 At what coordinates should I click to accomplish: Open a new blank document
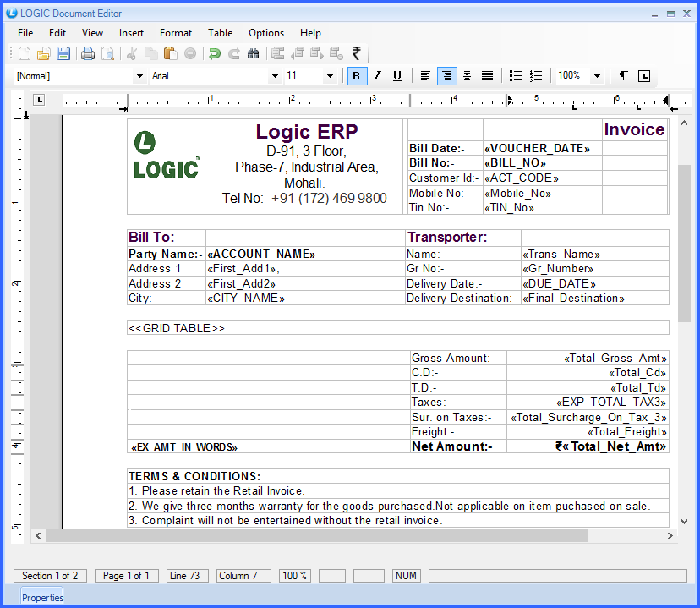click(x=24, y=53)
